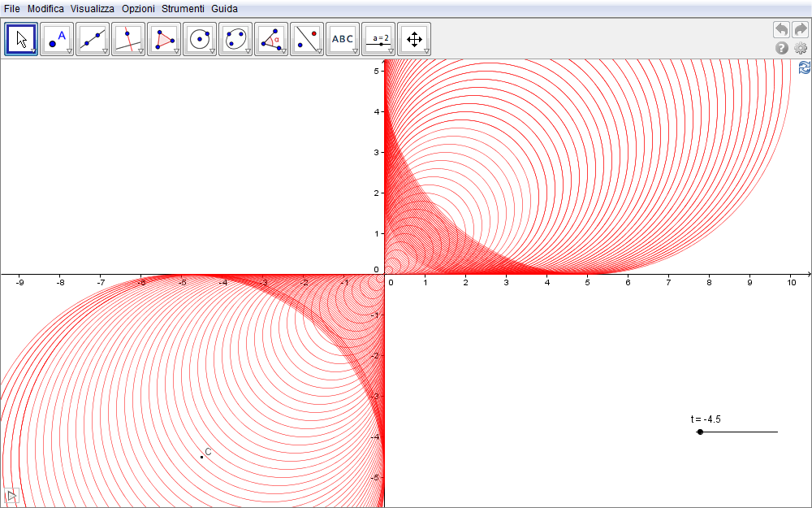The width and height of the screenshot is (812, 508).
Task: Select the Line through Two Points tool
Action: tap(92, 38)
